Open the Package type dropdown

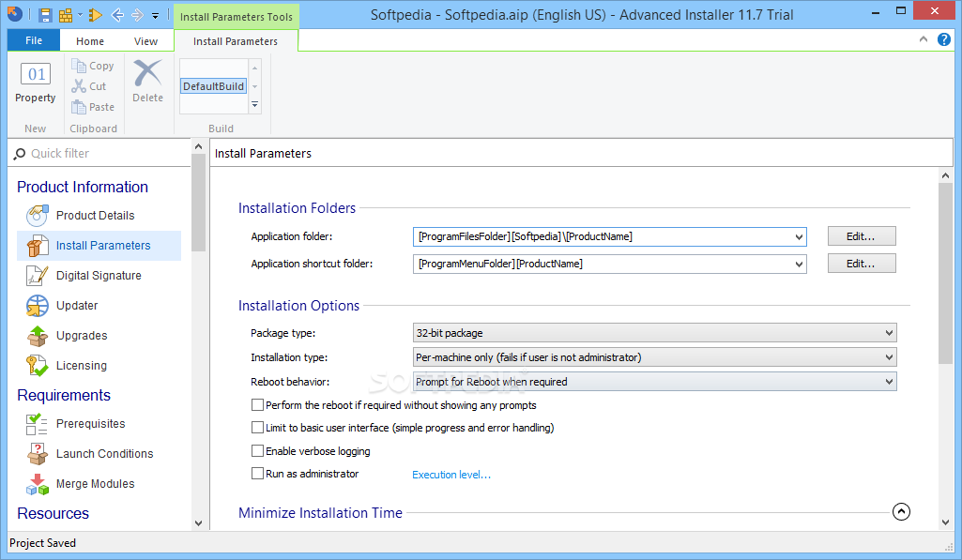[x=654, y=332]
